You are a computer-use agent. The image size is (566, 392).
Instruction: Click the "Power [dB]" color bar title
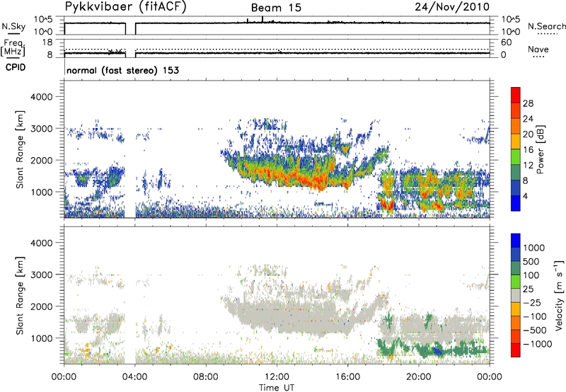[540, 149]
